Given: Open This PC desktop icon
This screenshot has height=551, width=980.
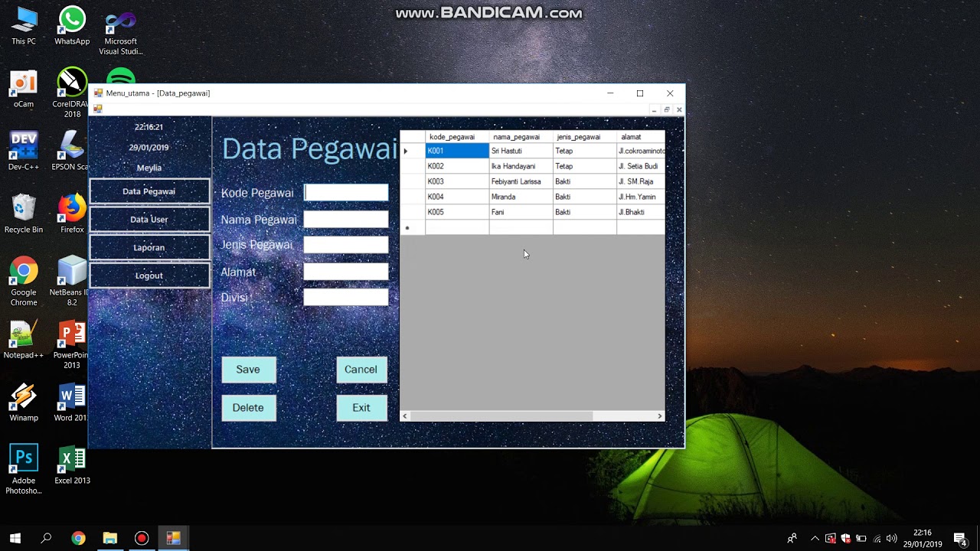Looking at the screenshot, I should [x=24, y=26].
